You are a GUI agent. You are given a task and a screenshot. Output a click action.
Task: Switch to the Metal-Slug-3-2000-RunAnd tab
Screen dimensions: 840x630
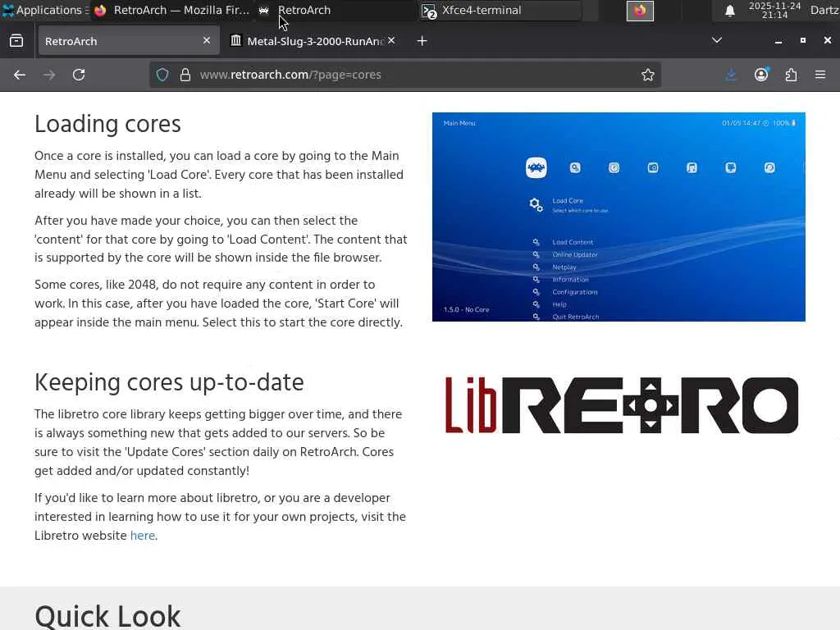(x=313, y=41)
